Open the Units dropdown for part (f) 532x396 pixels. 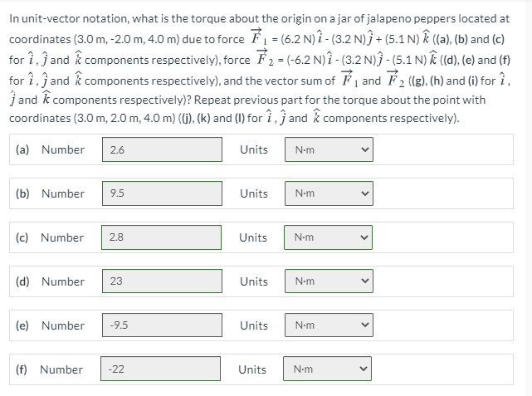(327, 369)
